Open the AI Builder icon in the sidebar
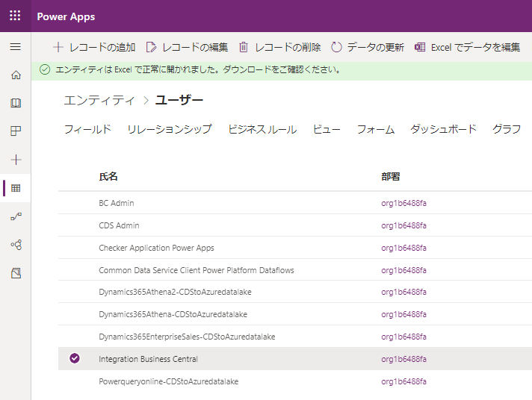The height and width of the screenshot is (400, 532). 16,245
